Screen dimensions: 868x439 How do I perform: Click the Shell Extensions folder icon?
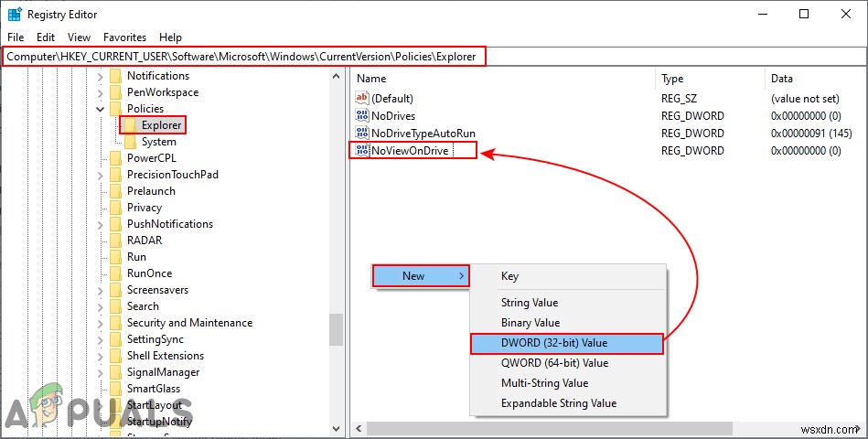point(115,356)
